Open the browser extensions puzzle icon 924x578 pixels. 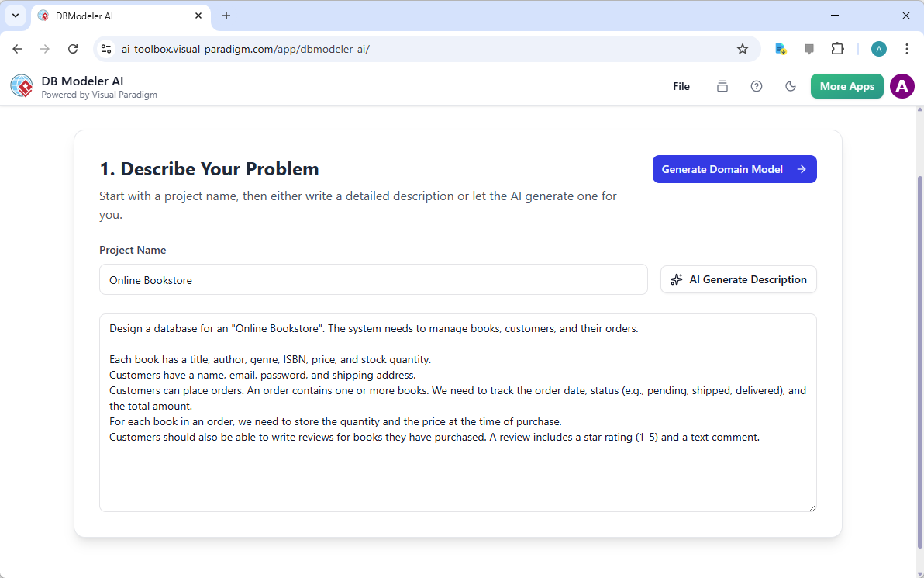pyautogui.click(x=837, y=48)
